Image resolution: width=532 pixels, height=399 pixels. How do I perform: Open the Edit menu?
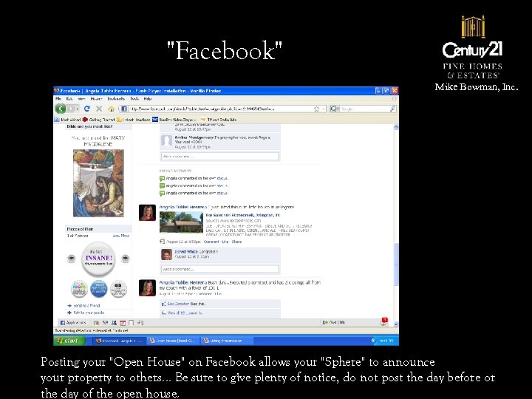click(69, 99)
